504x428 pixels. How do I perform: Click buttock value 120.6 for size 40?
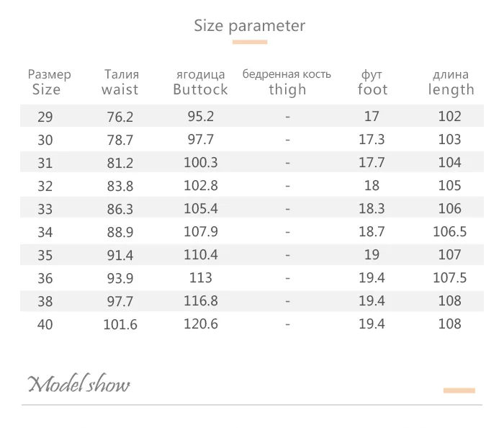pos(201,324)
